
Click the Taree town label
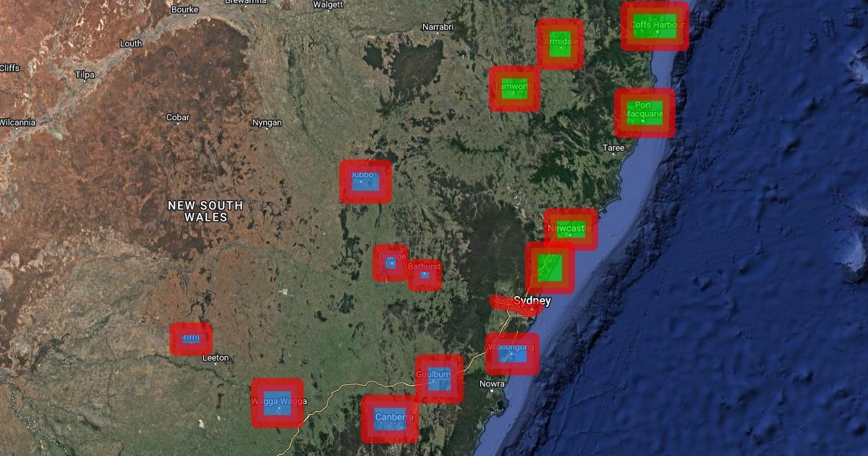pos(613,148)
